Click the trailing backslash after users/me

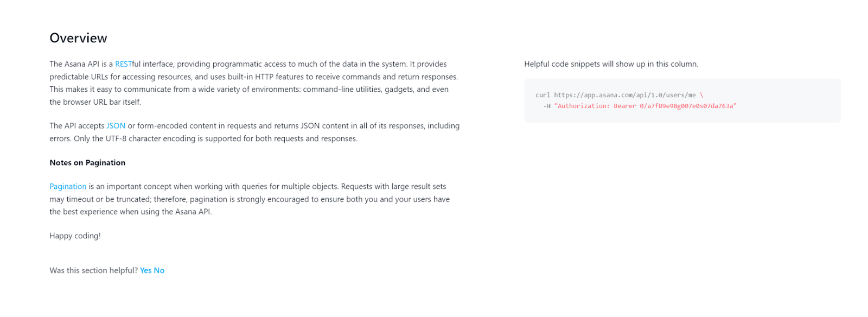[x=701, y=95]
